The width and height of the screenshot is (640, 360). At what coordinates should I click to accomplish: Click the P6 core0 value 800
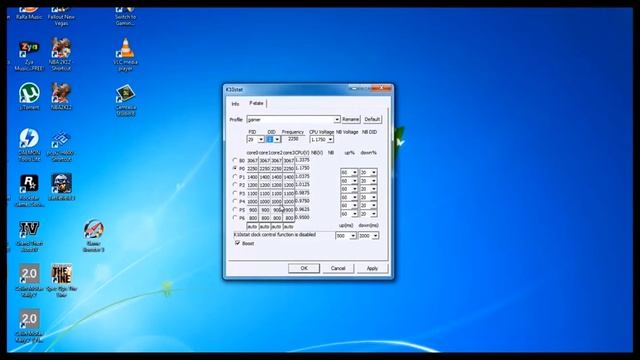pos(253,218)
